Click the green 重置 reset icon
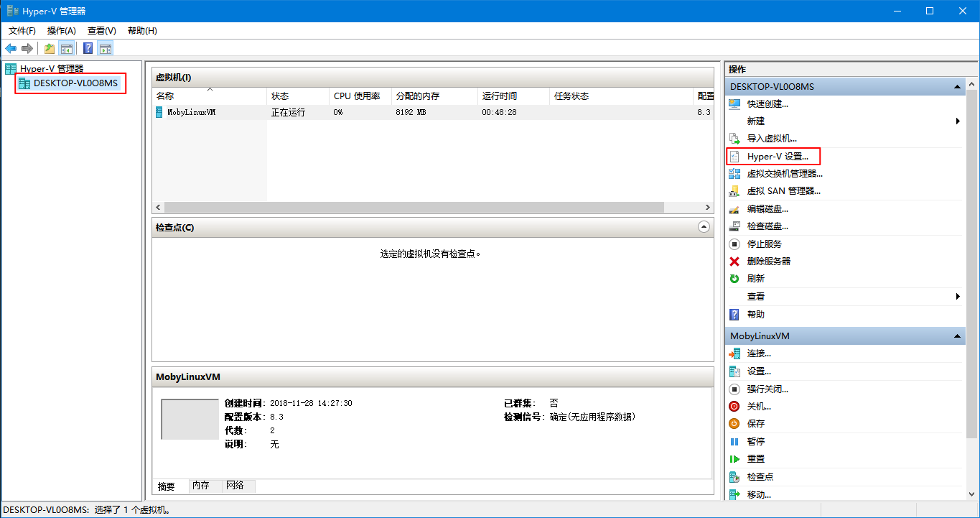Screen dimensions: 980x518 coord(734,458)
